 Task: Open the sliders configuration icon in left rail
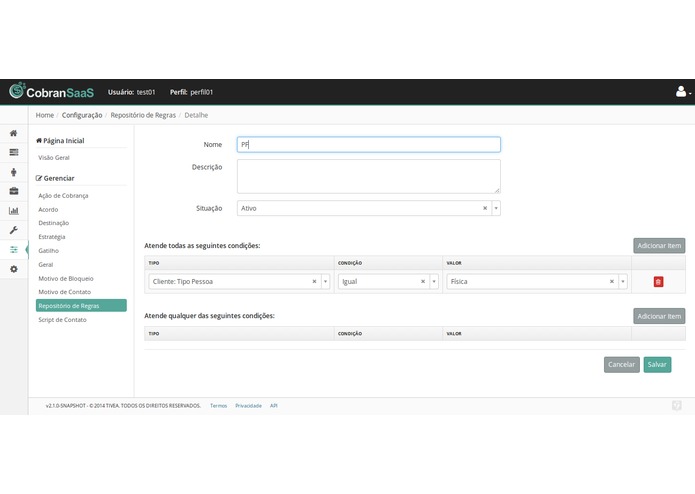14,249
